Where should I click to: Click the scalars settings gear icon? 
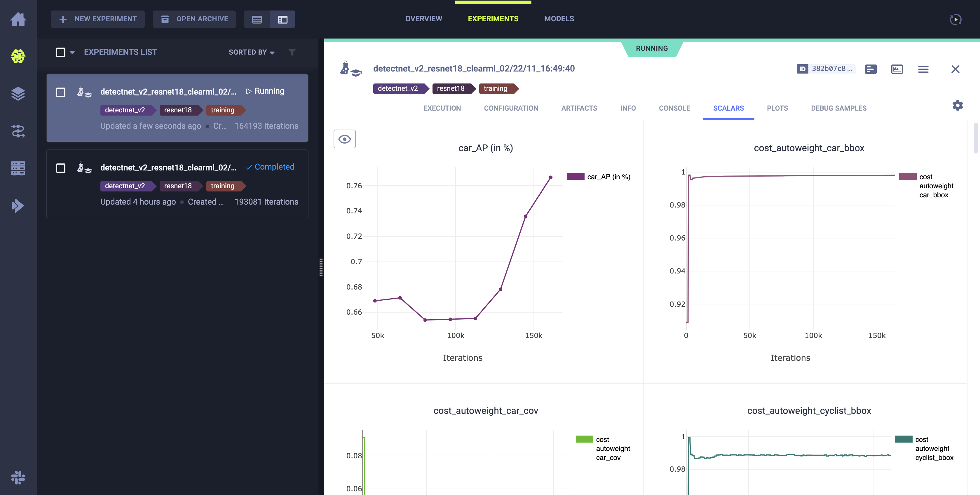958,105
